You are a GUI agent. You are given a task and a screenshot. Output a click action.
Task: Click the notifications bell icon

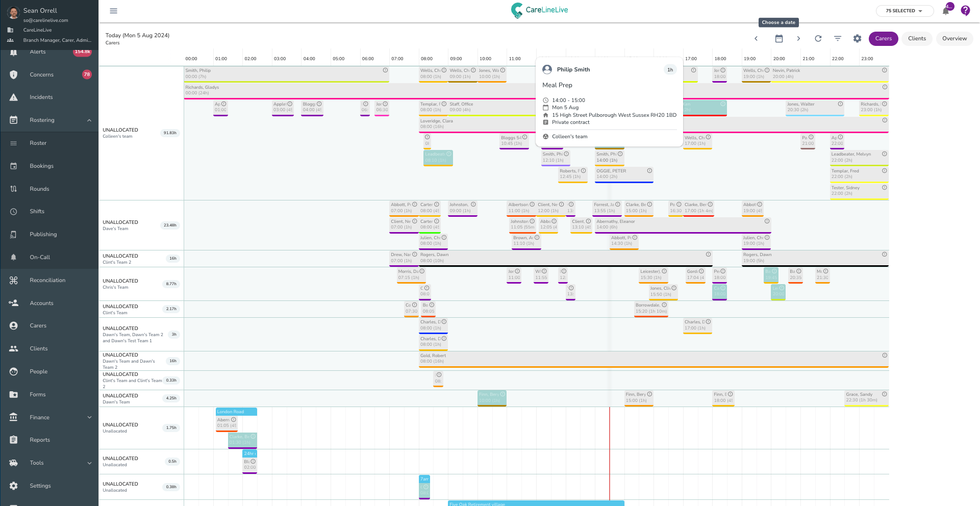945,11
